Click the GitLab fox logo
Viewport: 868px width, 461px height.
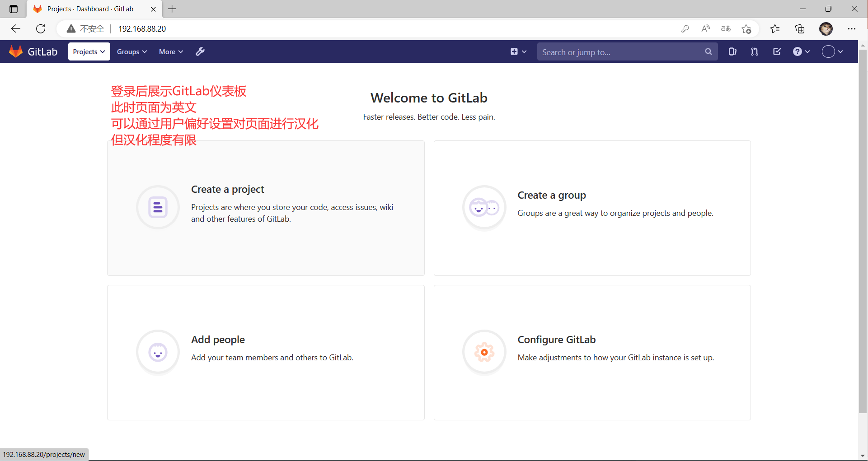(x=16, y=51)
